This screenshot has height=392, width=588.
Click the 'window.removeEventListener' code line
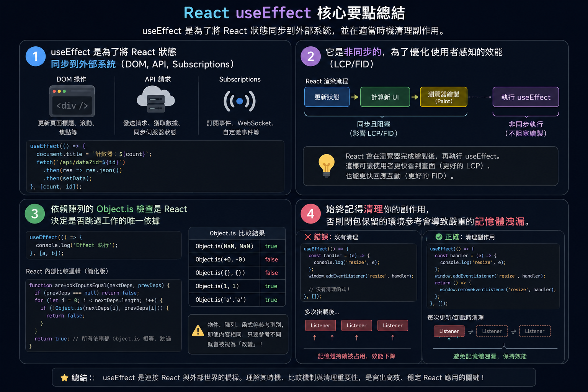pyautogui.click(x=498, y=290)
